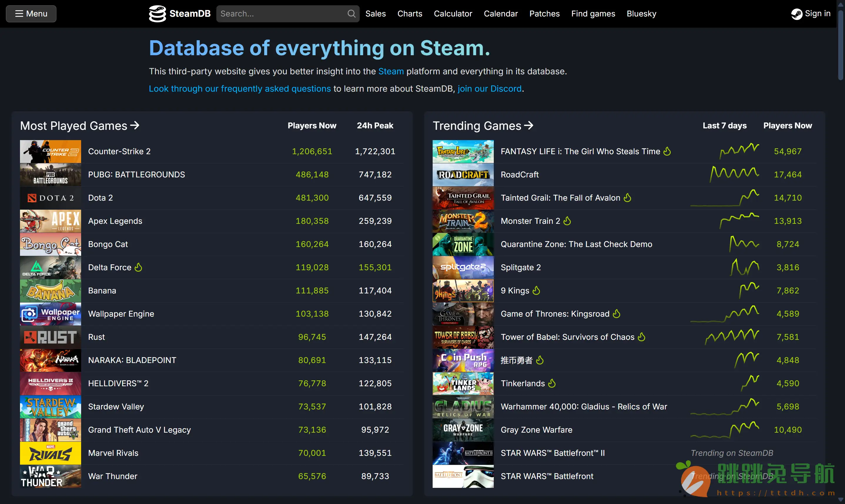Viewport: 845px width, 504px height.
Task: Open the Sales nav item
Action: point(375,14)
